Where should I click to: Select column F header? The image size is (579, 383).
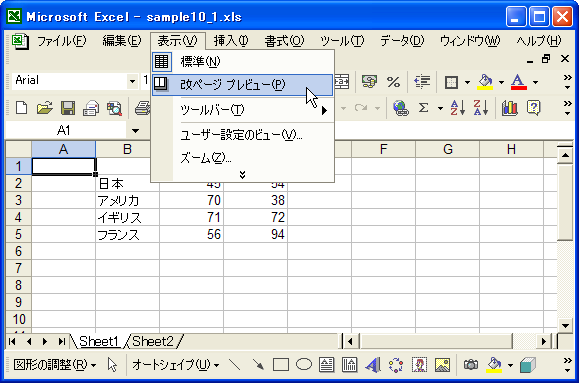[383, 150]
